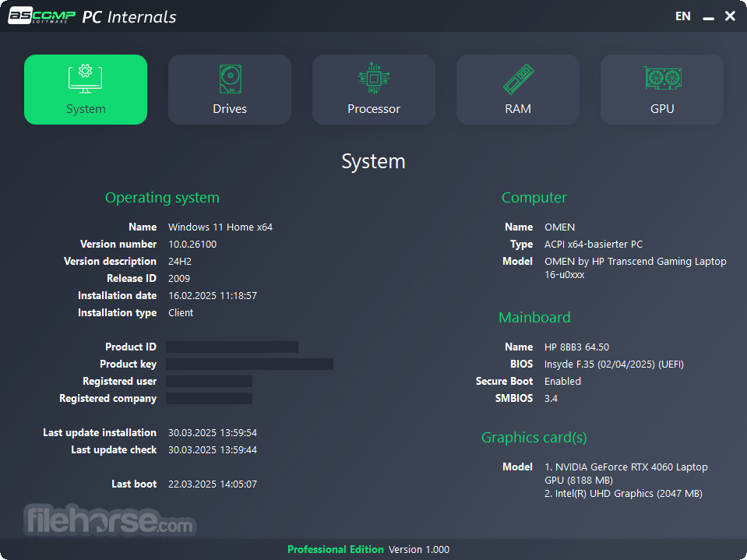Click the Graphics card(s) heading
The image size is (747, 560).
pos(534,438)
